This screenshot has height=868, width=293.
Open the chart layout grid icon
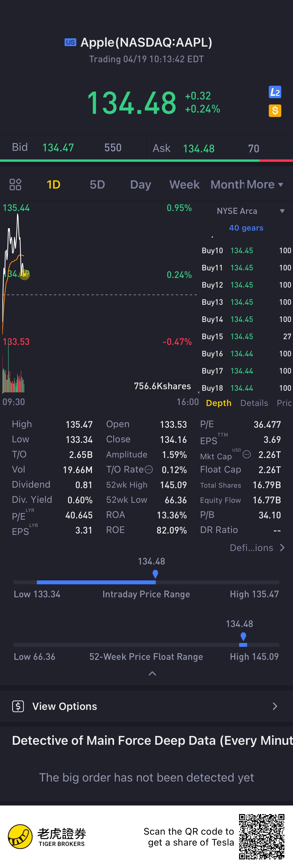15,184
